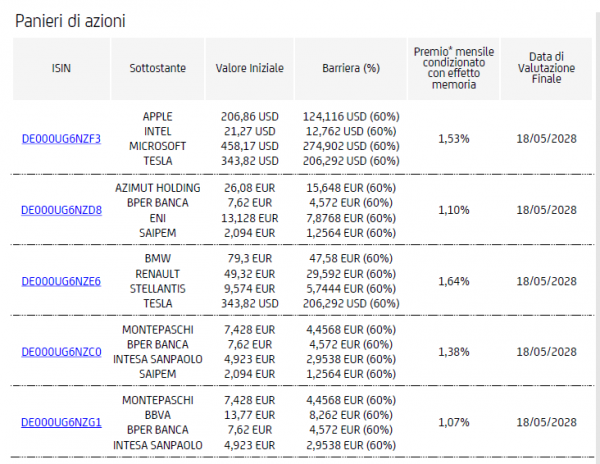The image size is (600, 464).
Task: Select the MICROSOFT underlying name
Action: [158, 147]
